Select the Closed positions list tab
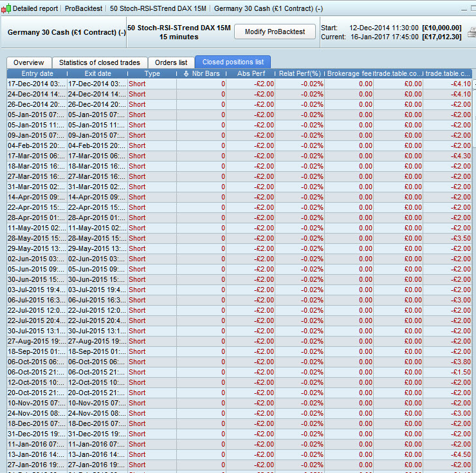 point(233,62)
